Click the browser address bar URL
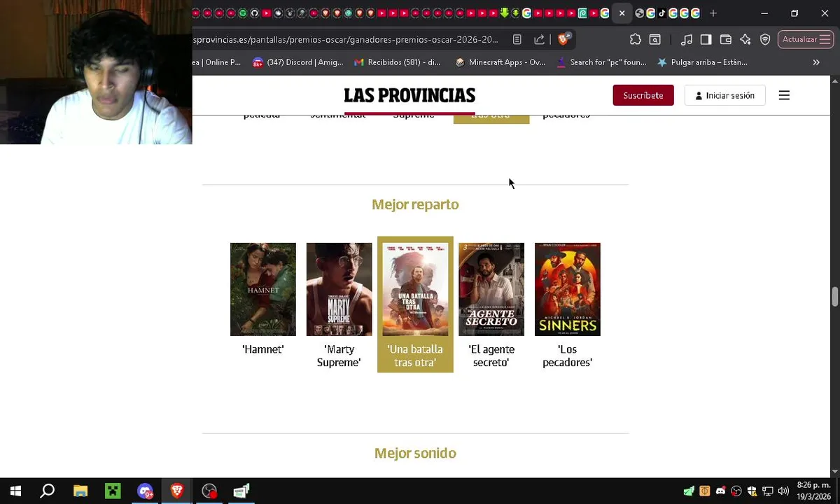This screenshot has width=840, height=504. pyautogui.click(x=346, y=39)
